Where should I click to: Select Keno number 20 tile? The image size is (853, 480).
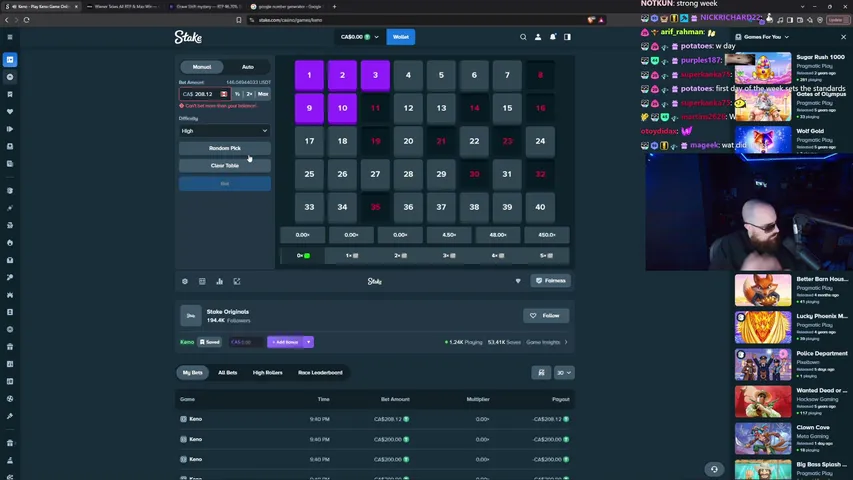click(408, 141)
